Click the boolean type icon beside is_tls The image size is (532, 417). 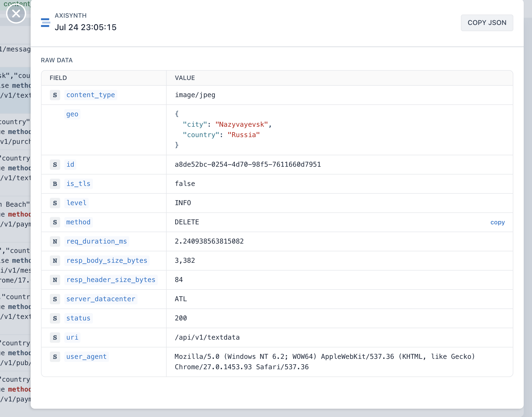[55, 184]
